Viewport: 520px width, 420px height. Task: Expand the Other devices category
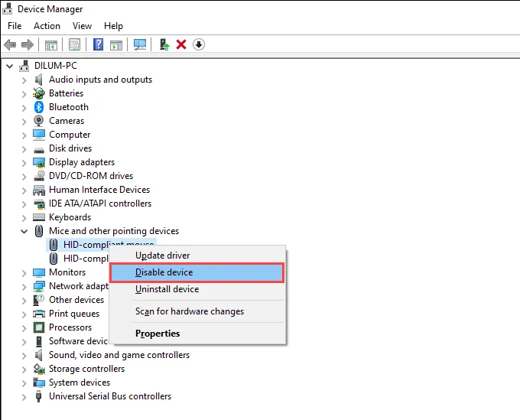[24, 300]
